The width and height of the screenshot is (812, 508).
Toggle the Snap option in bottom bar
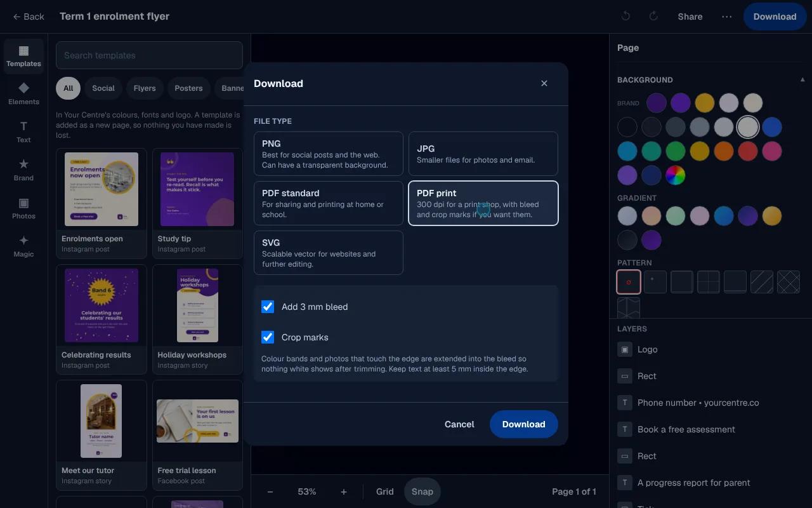[x=422, y=491]
